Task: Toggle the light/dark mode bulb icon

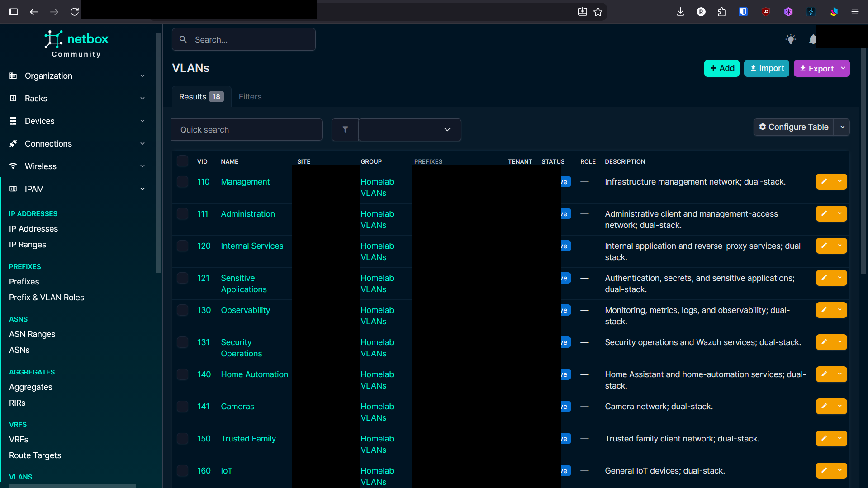Action: pos(790,39)
